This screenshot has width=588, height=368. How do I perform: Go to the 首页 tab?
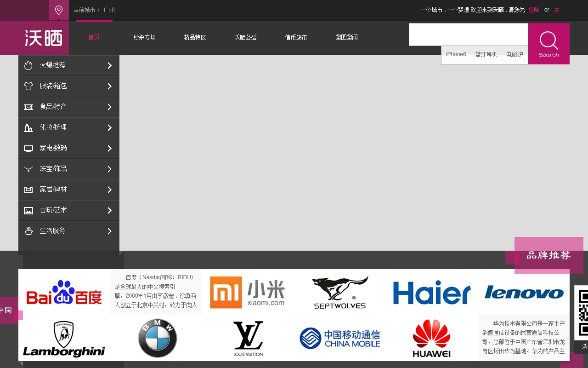click(94, 37)
